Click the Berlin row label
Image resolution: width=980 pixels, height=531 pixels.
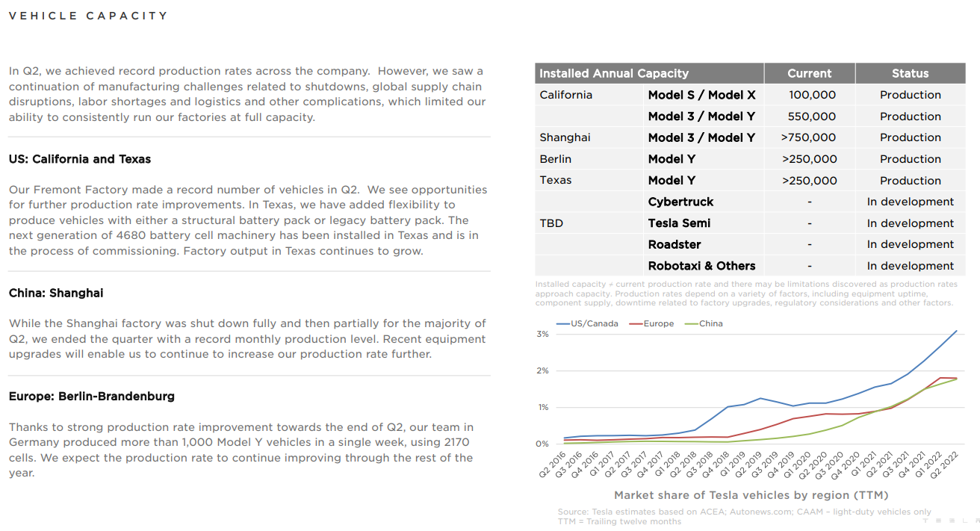555,159
